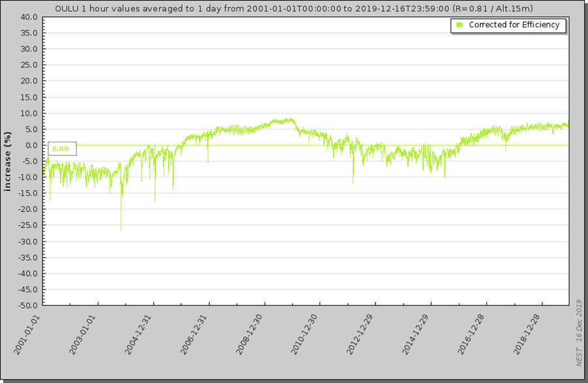
Task: Click the -30.0 y-axis tick label
Action: tap(28, 241)
